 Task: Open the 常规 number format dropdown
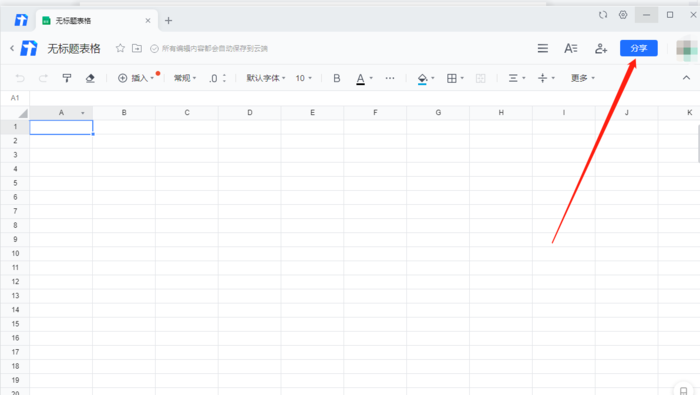click(185, 78)
